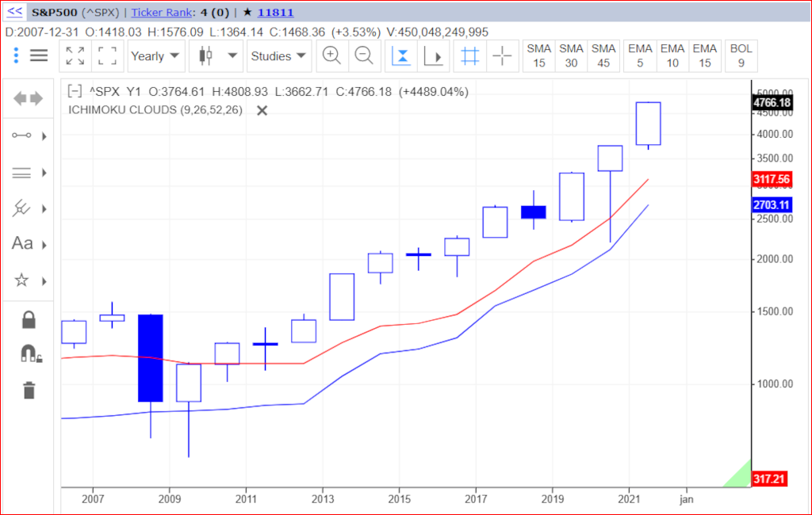Click the fullscreen expand arrows icon
This screenshot has width=812, height=515.
pyautogui.click(x=75, y=56)
